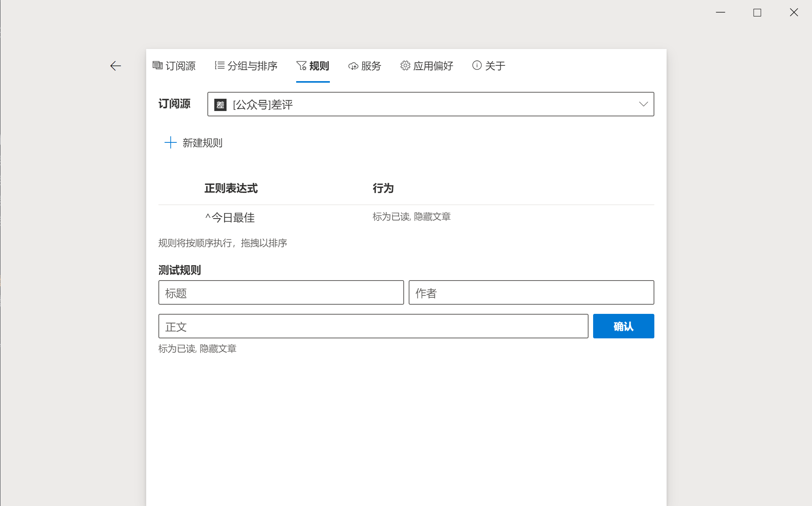Open the 关于 tab
This screenshot has height=506, width=812.
coord(489,66)
